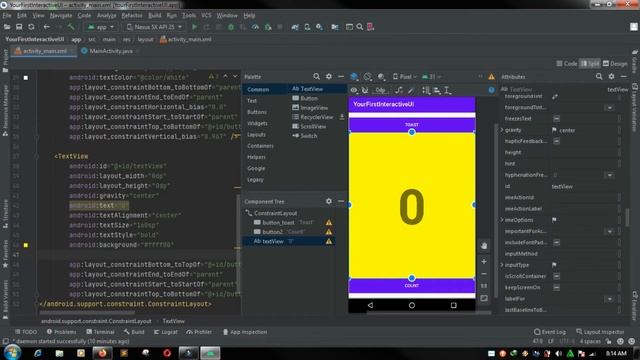The height and width of the screenshot is (360, 640).
Task: Open the VCS menu
Action: (206, 16)
